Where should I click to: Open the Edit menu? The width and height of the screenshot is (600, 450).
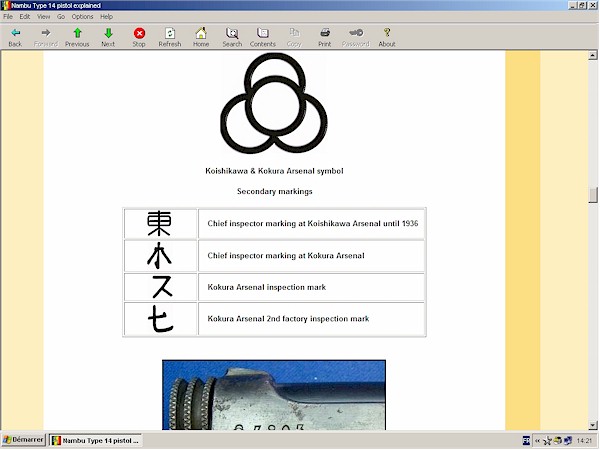(25, 17)
